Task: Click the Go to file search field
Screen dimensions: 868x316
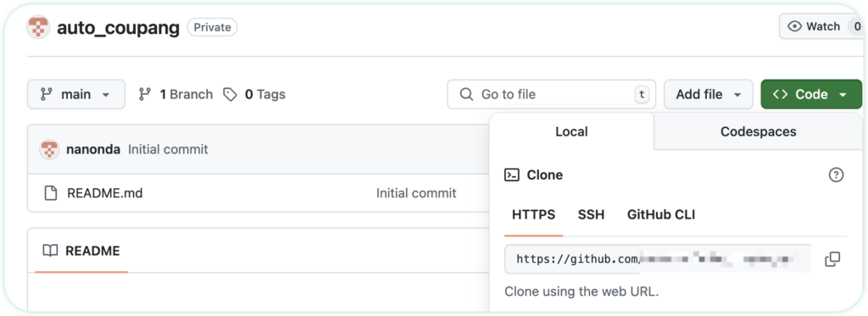Action: 551,95
